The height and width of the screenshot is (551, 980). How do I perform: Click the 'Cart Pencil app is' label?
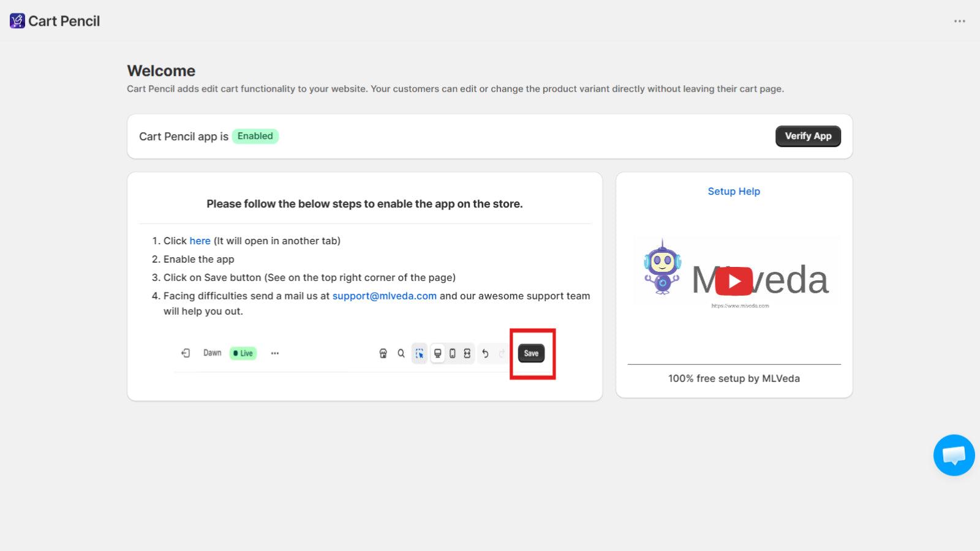[x=183, y=137]
